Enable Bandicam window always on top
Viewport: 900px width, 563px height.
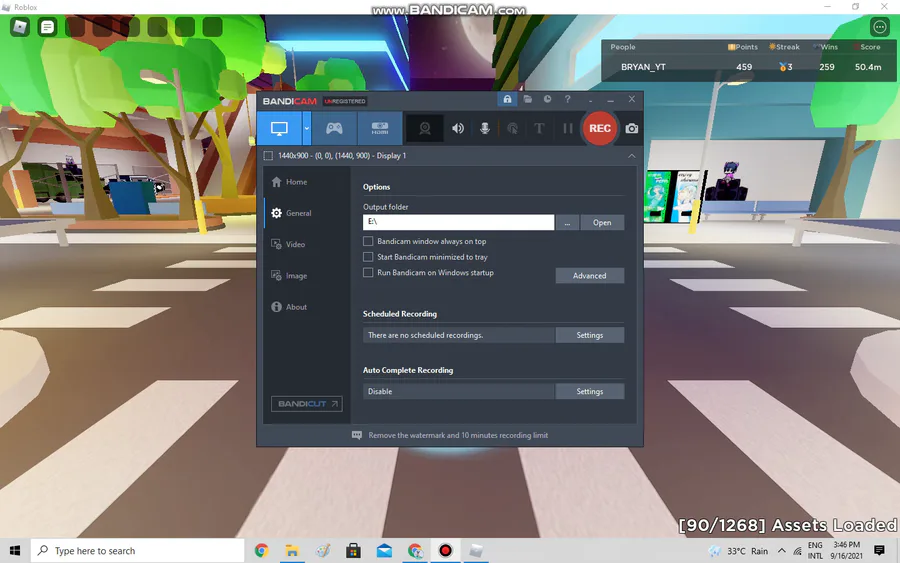click(x=368, y=242)
